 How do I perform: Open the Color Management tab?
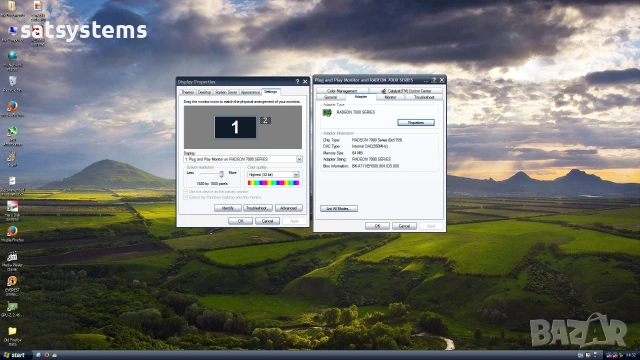(342, 91)
